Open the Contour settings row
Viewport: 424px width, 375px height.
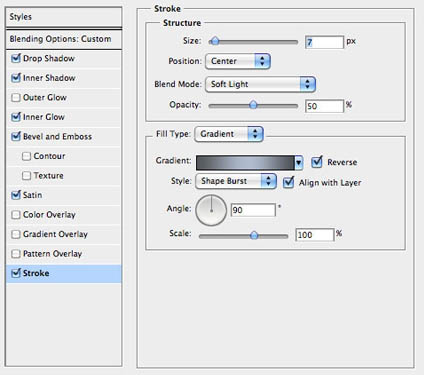tap(64, 156)
